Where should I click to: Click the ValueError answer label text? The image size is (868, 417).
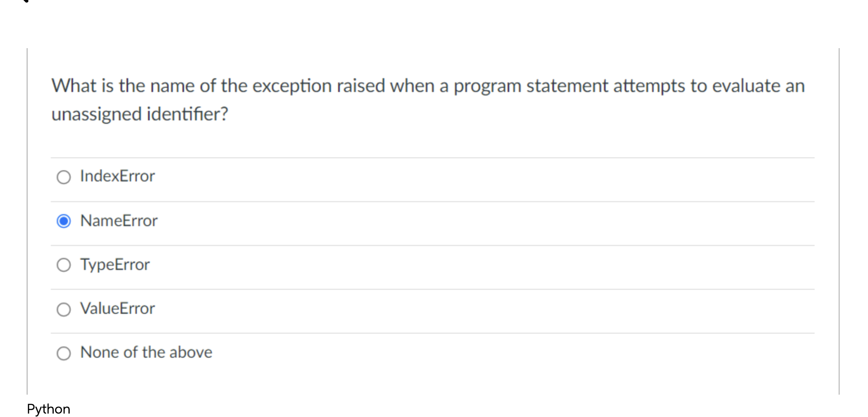[117, 309]
